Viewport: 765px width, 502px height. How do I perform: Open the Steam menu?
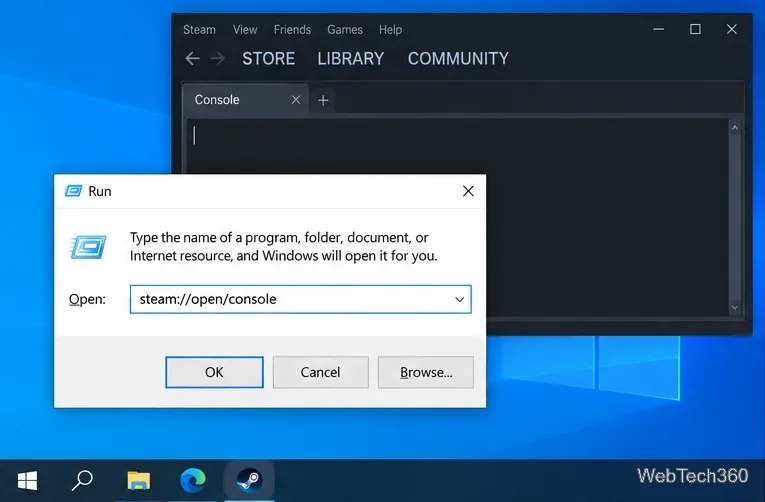point(199,30)
